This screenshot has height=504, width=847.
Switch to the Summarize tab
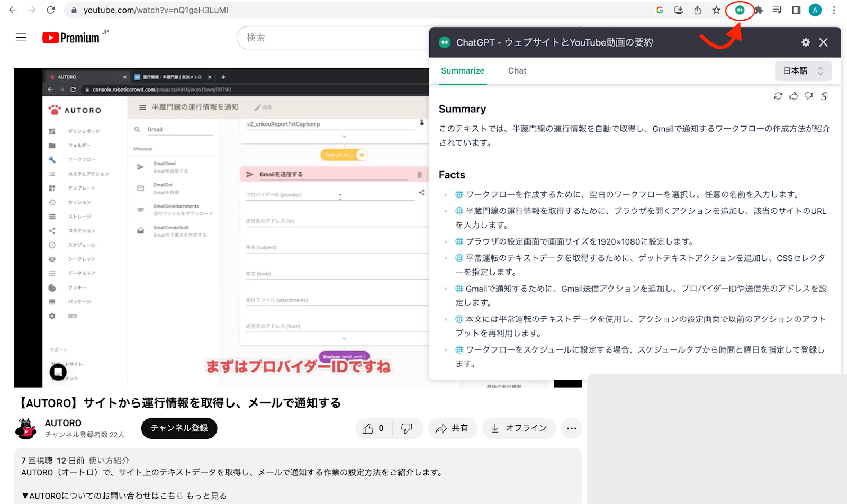463,71
